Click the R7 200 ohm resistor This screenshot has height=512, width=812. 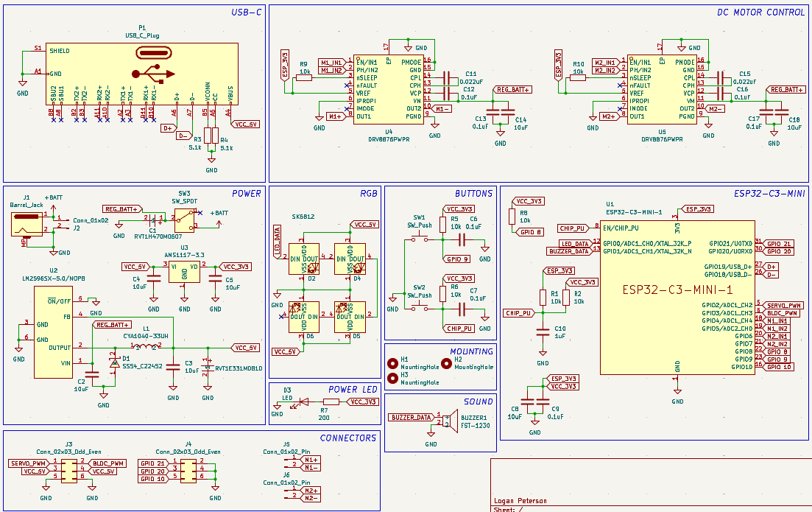[331, 402]
